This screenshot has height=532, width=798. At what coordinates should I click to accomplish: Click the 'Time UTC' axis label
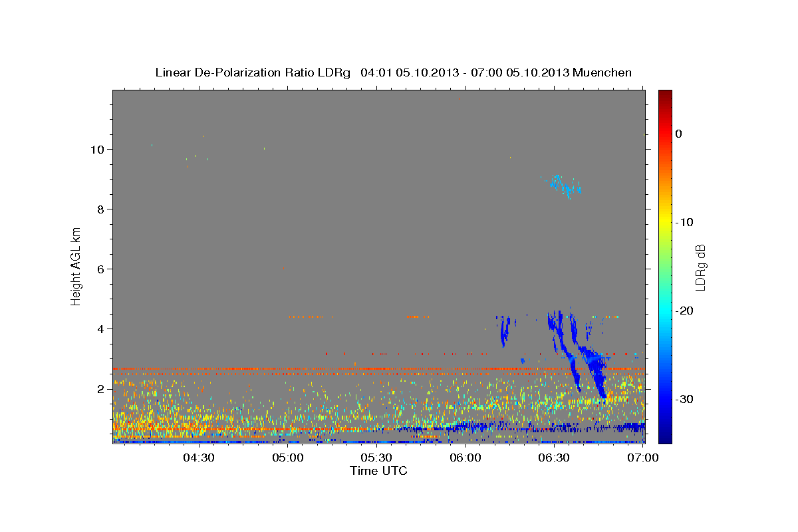(378, 471)
